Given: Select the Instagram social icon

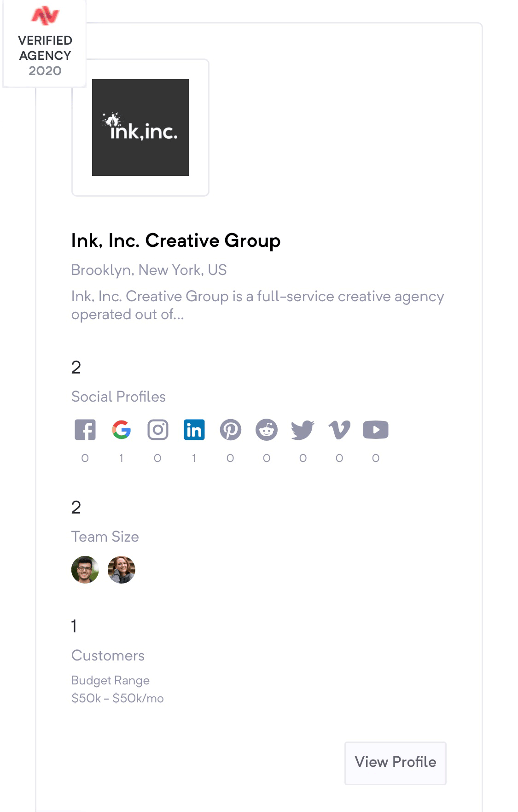Looking at the screenshot, I should 158,430.
